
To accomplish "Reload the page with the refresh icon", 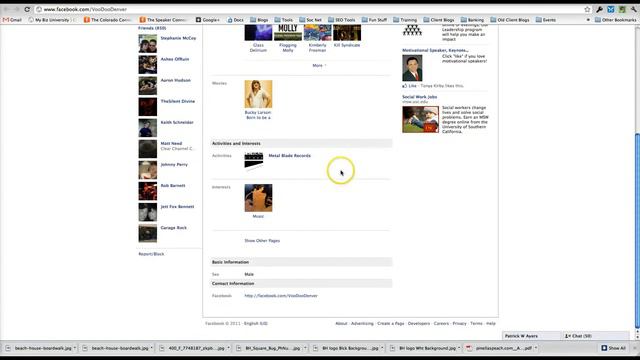I will 27,9.
